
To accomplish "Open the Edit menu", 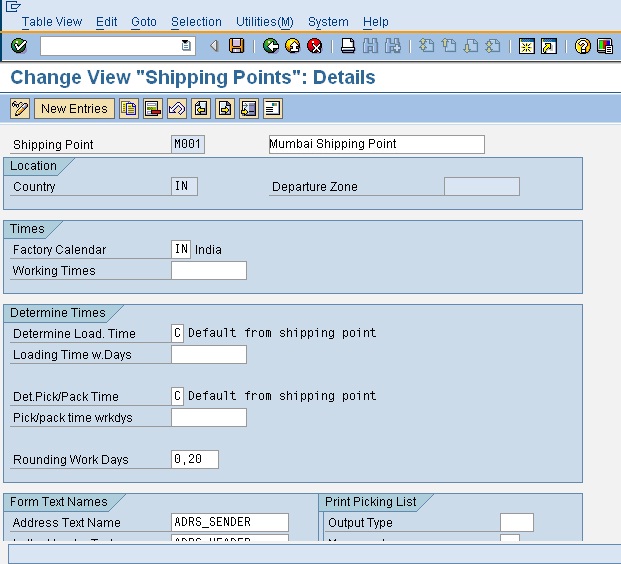I will (x=107, y=22).
